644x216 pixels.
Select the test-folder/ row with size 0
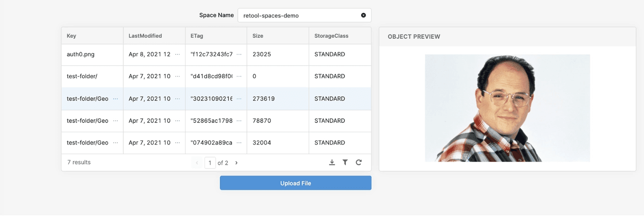click(x=82, y=76)
